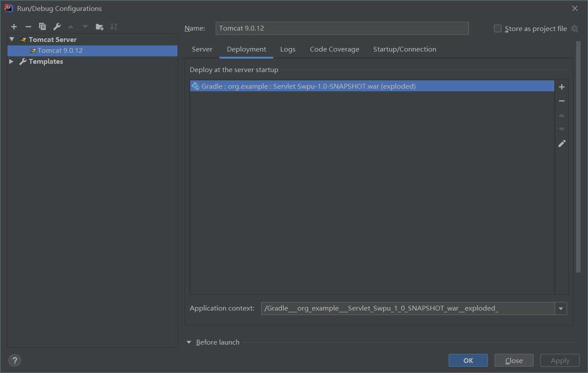Move deployment artifact down

[562, 129]
